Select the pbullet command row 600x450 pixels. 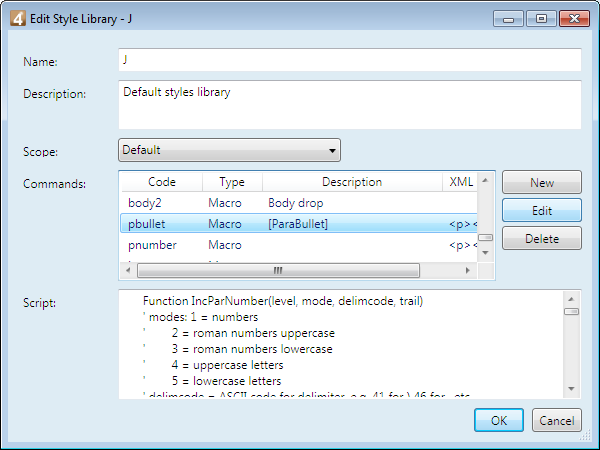[x=299, y=224]
